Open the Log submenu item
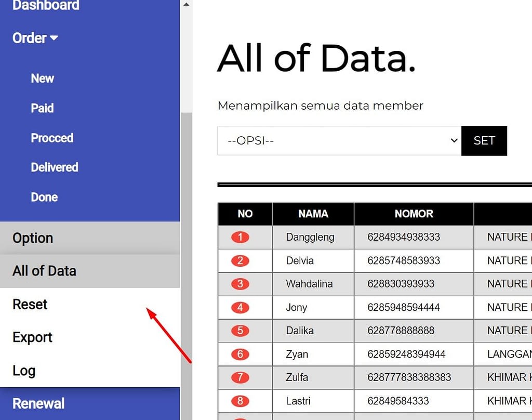The image size is (532, 420). (x=90, y=371)
